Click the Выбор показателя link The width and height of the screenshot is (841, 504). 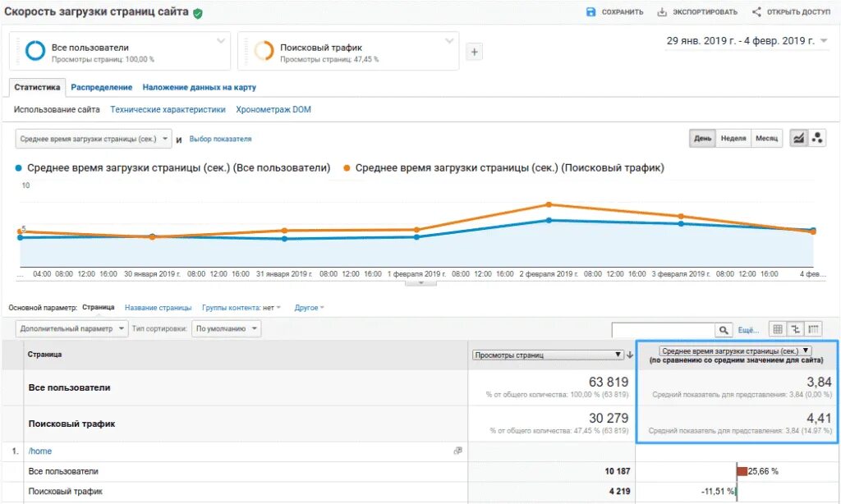[220, 139]
